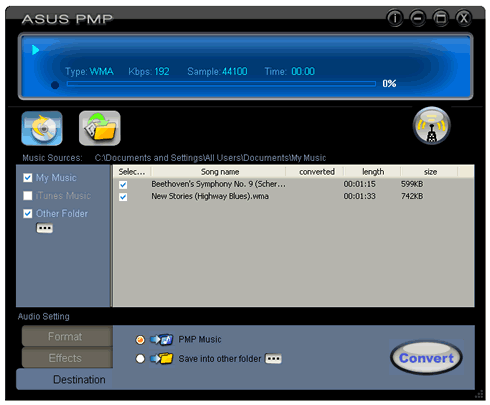Click the radio tower broadcast icon
The height and width of the screenshot is (405, 490).
(432, 126)
